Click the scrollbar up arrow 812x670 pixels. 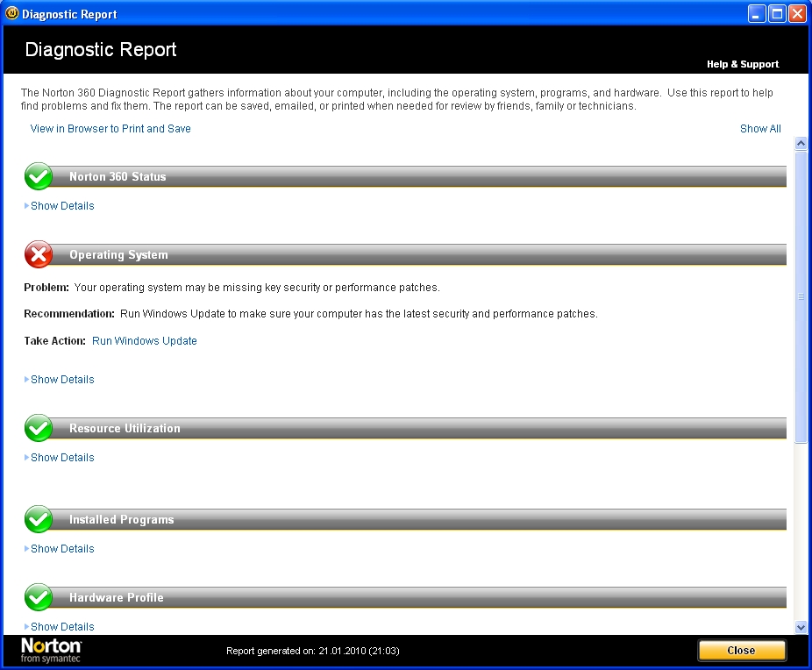click(x=801, y=144)
